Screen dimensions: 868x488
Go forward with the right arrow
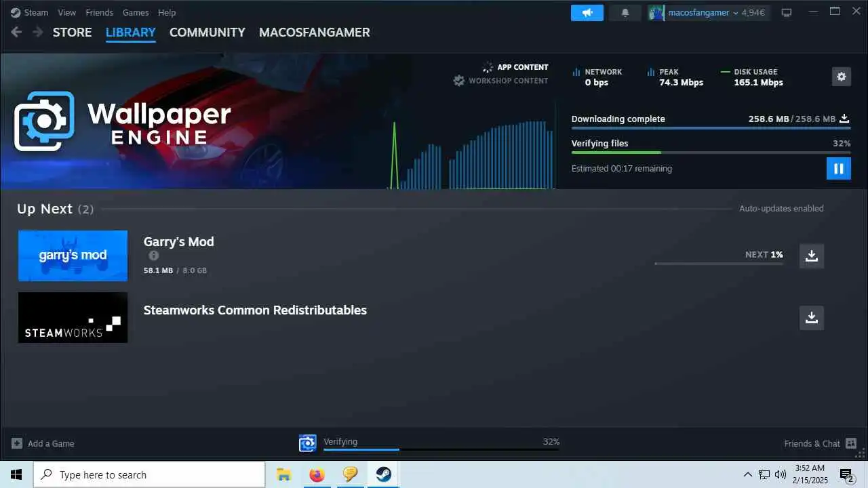click(38, 32)
